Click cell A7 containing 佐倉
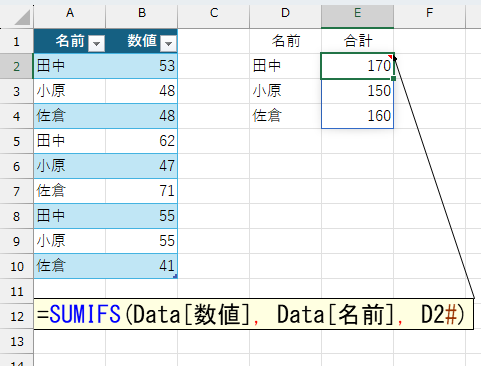This screenshot has height=366, width=481. coord(70,191)
